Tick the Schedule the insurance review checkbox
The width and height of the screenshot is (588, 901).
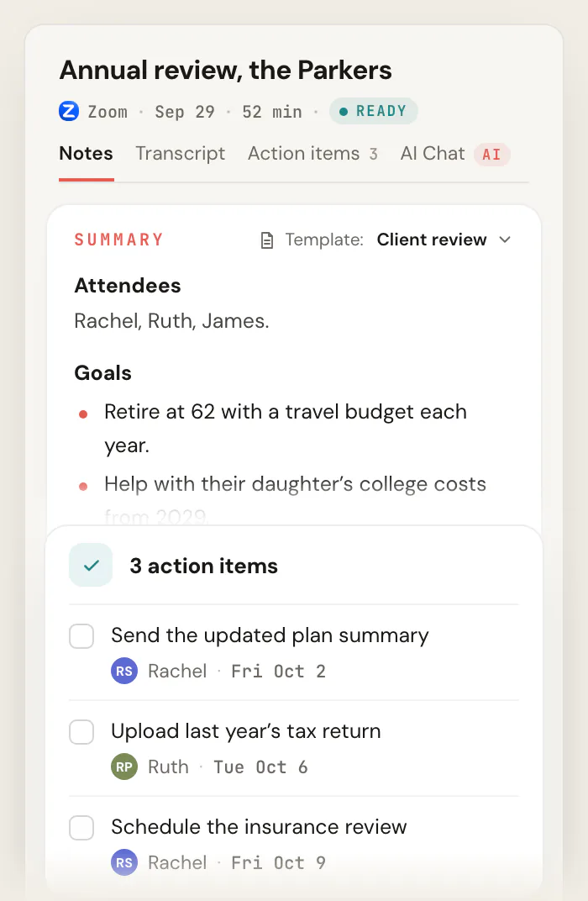coord(81,828)
